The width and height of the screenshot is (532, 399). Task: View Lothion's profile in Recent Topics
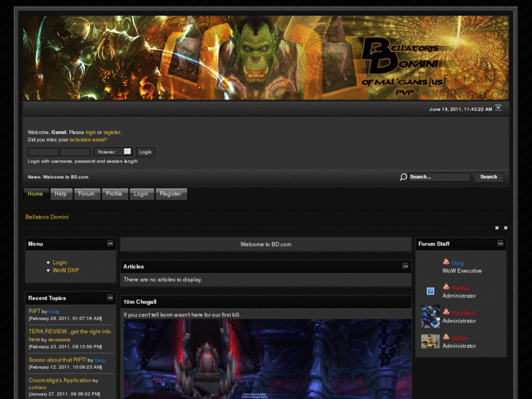pos(37,387)
